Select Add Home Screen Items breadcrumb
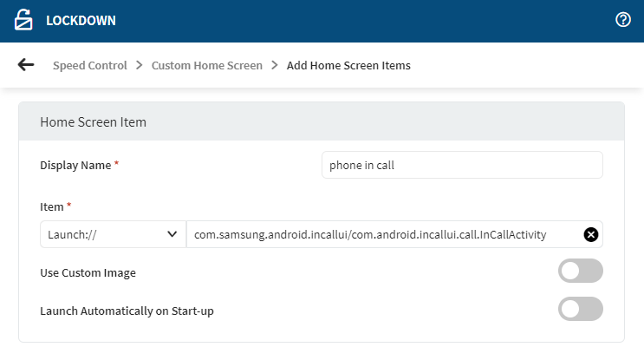The width and height of the screenshot is (644, 360). coord(348,65)
